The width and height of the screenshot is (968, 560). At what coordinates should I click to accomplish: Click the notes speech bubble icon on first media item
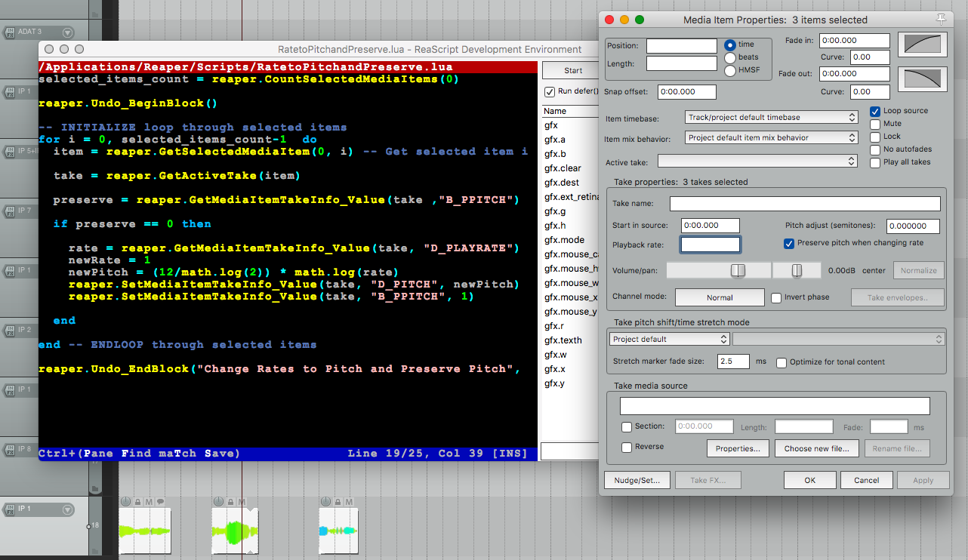161,502
